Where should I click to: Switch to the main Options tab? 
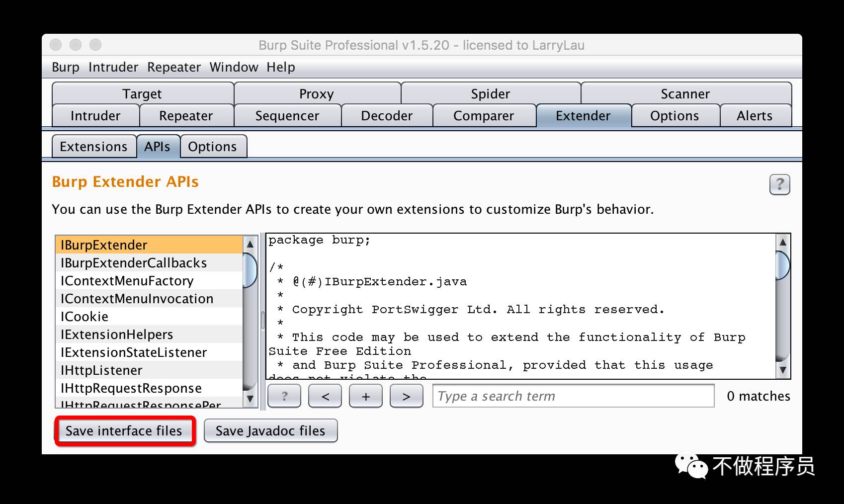[675, 116]
